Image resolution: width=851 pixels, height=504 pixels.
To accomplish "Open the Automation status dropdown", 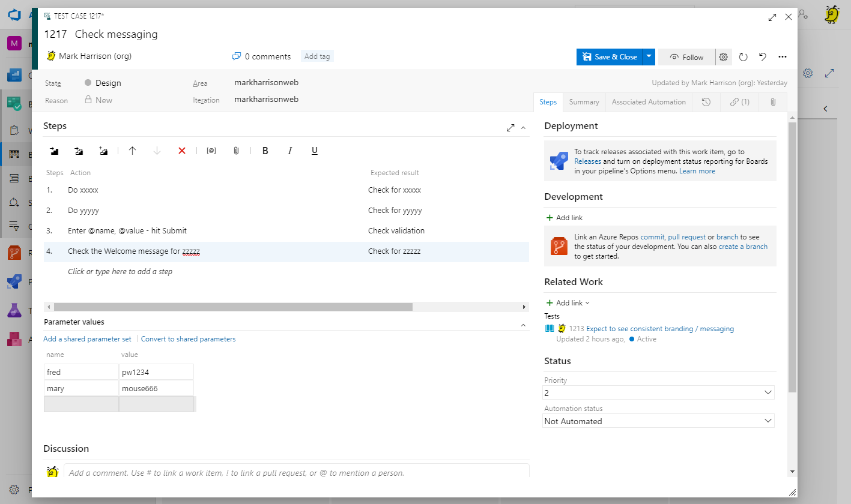I will (658, 421).
